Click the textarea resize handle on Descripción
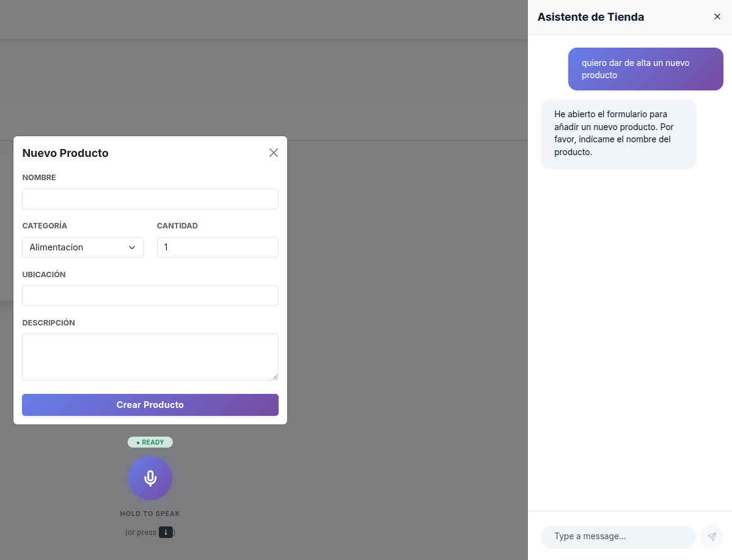The width and height of the screenshot is (732, 560). tap(275, 377)
